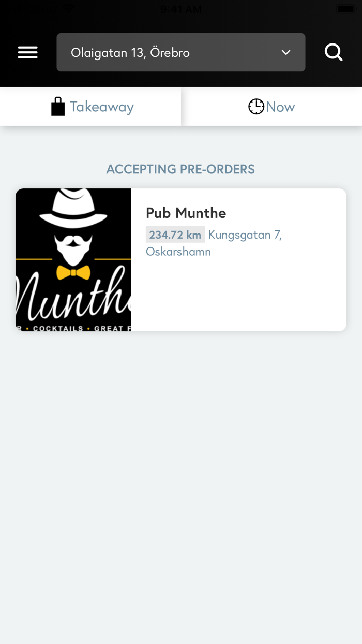Viewport: 362px width, 644px height.
Task: Click inside the address input field
Action: pyautogui.click(x=155, y=52)
